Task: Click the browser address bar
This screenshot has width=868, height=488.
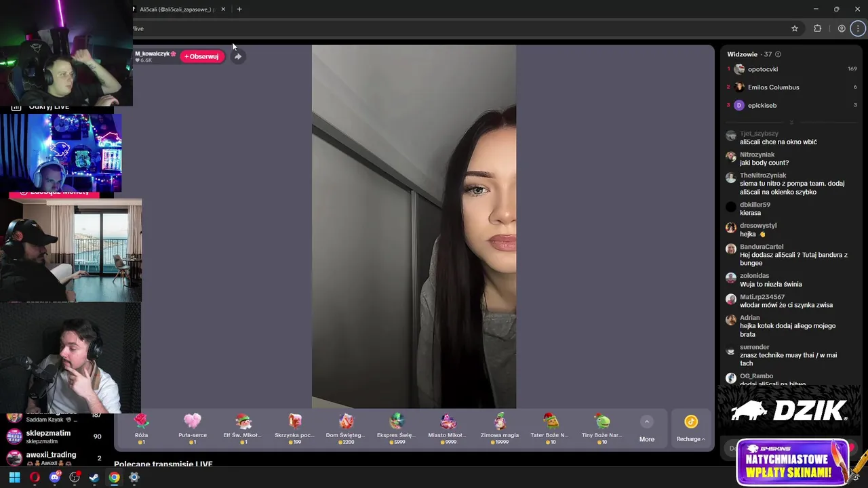Action: pos(461,28)
